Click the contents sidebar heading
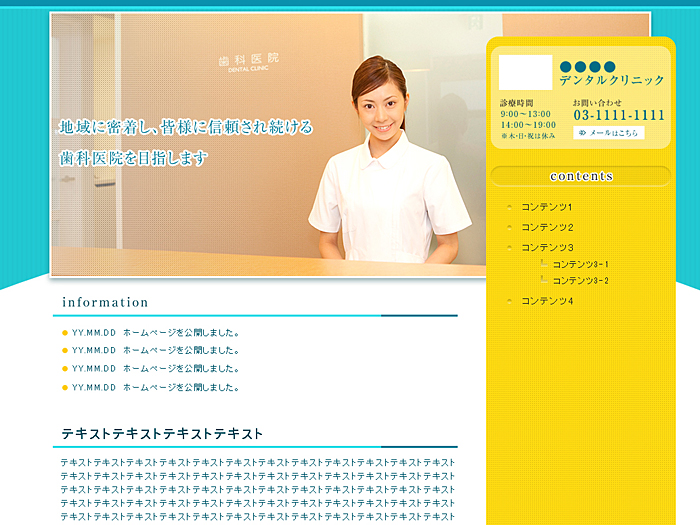Screen dimensions: 700x525 point(581,176)
